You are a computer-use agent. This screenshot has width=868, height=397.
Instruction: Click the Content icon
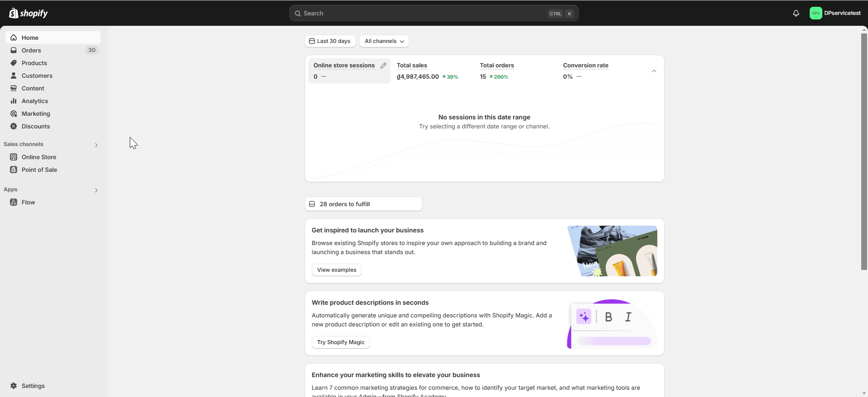(x=14, y=88)
